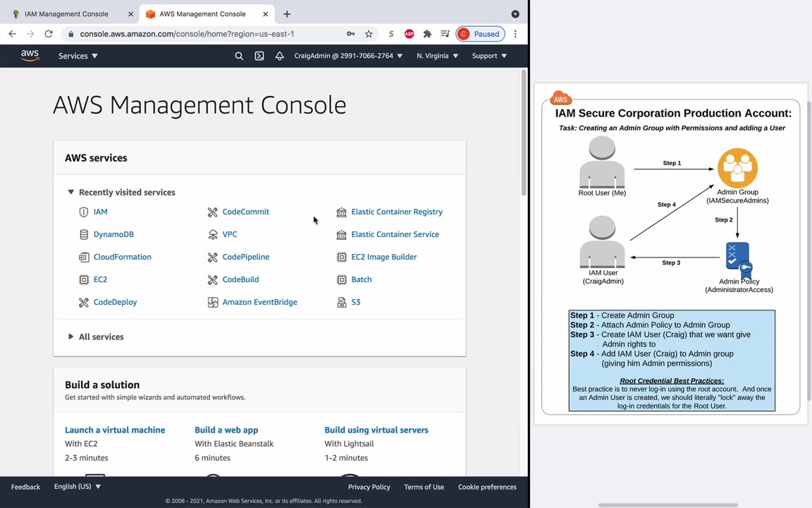Click Build a web app link
This screenshot has width=812, height=508.
tap(226, 430)
